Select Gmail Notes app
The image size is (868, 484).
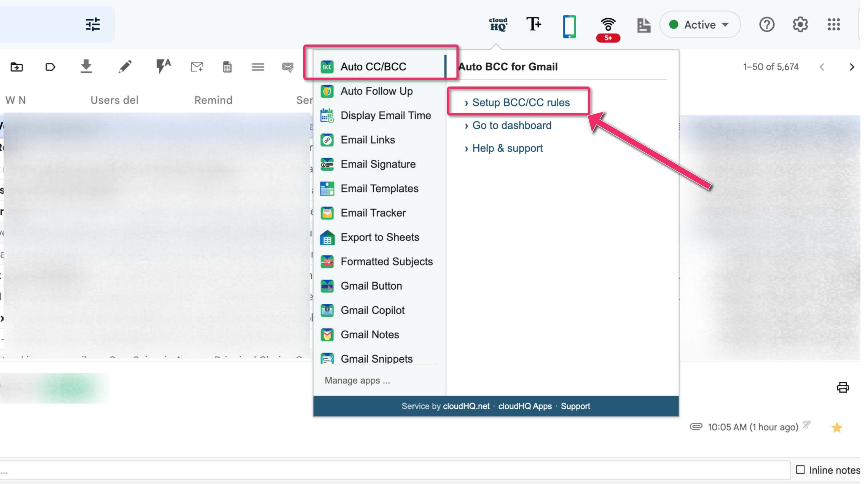[x=379, y=335]
